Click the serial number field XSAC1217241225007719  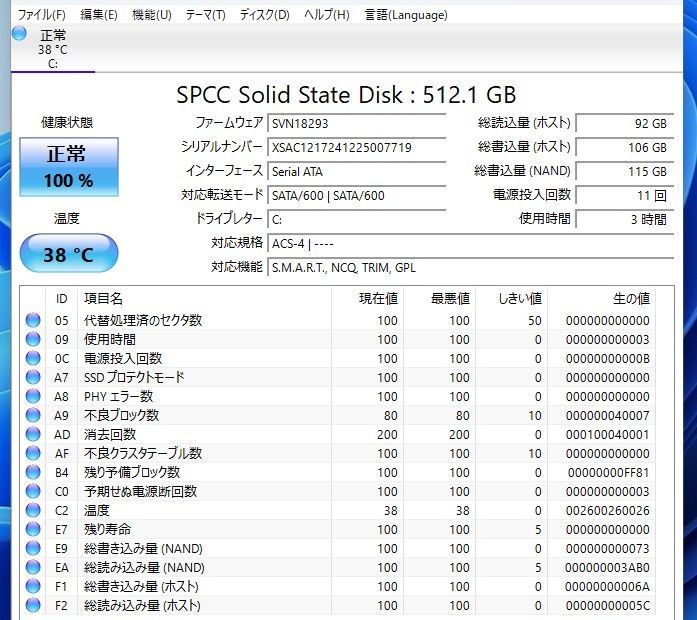(x=357, y=147)
